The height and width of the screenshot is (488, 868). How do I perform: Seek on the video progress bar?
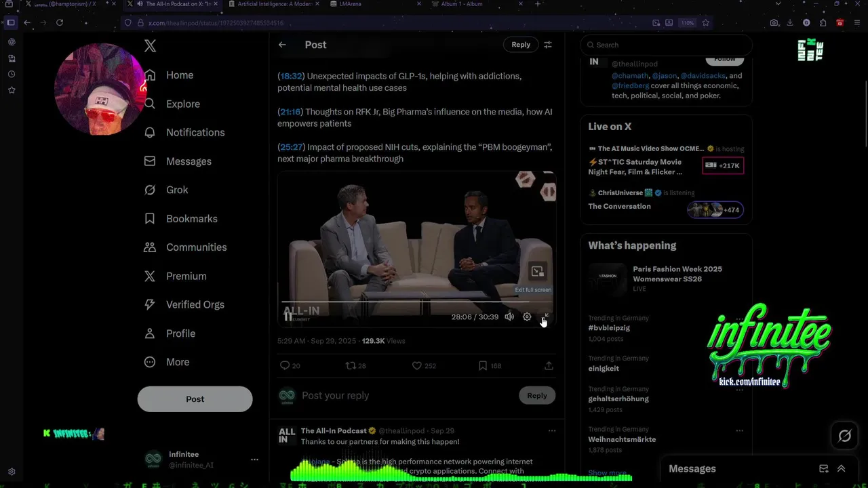(416, 302)
